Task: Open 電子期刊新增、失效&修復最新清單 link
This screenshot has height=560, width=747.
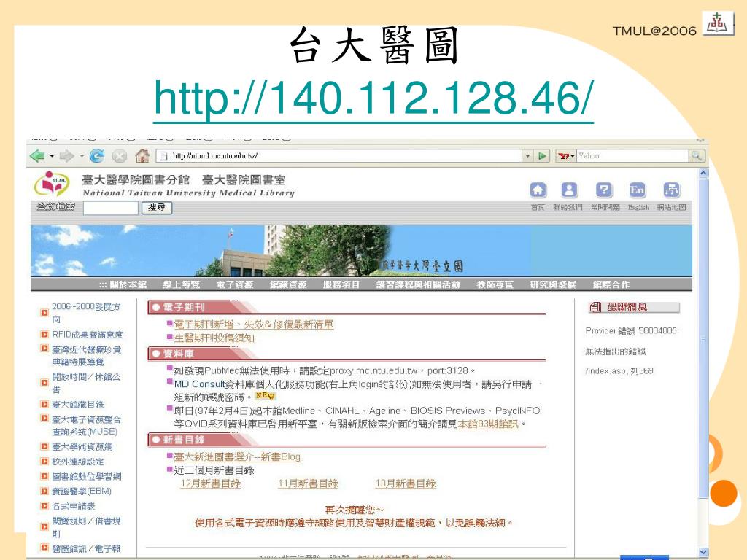Action: coord(253,324)
